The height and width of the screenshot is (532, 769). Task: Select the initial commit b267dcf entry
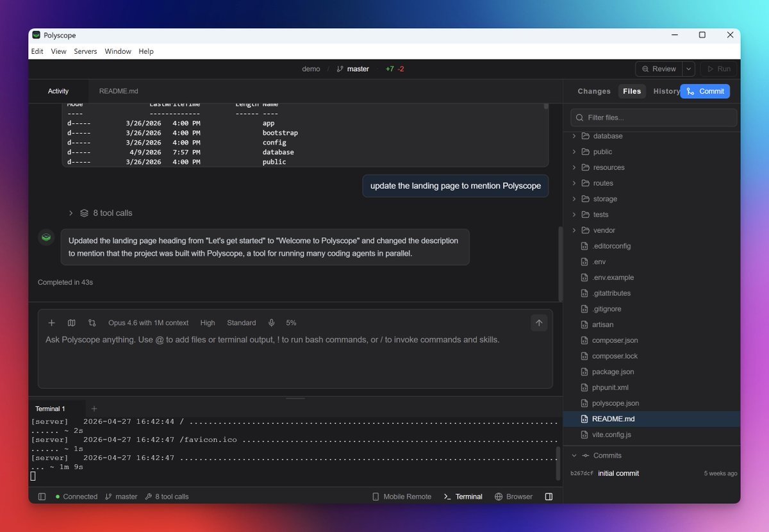point(654,473)
